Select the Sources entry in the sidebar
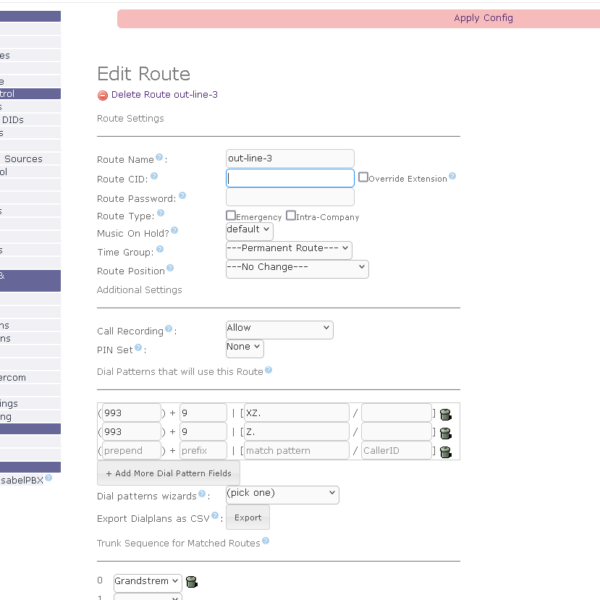Screen dimensions: 600x600 [x=24, y=158]
